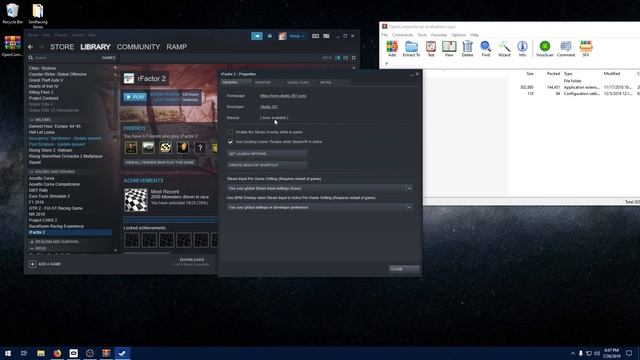
Task: Collapse the RPGs category
Action: [x=32, y=248]
